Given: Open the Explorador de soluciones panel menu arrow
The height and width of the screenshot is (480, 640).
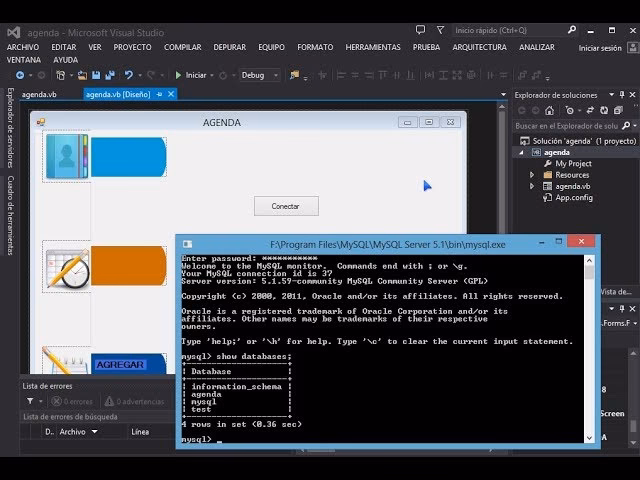Looking at the screenshot, I should tap(611, 95).
